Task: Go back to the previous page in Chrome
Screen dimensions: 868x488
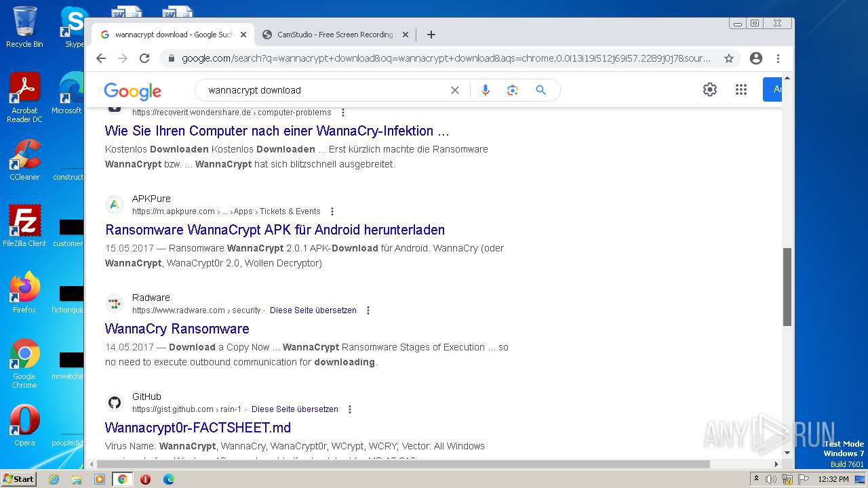Action: 101,58
